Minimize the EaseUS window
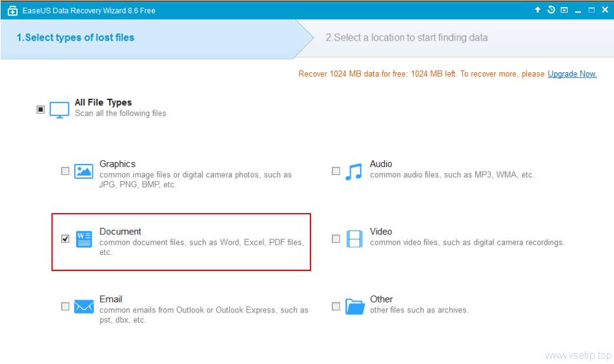Image resolution: width=614 pixels, height=364 pixels. [x=578, y=12]
